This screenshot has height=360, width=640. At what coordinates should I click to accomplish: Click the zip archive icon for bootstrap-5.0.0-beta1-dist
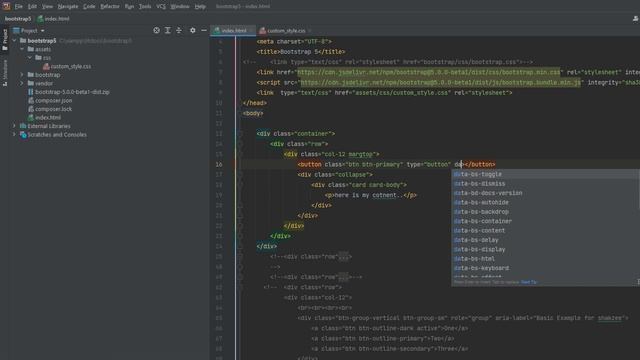pos(31,92)
